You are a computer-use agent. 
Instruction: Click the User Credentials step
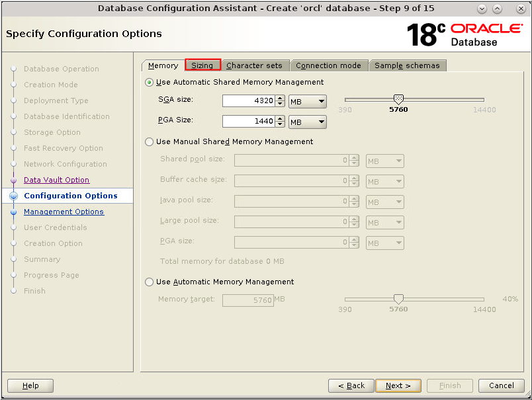pos(56,227)
